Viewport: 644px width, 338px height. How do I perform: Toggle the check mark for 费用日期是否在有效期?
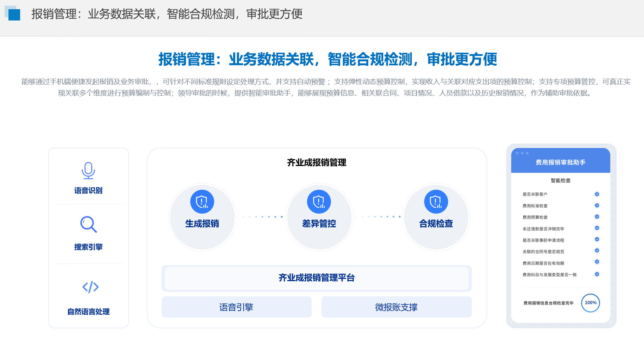click(x=597, y=262)
